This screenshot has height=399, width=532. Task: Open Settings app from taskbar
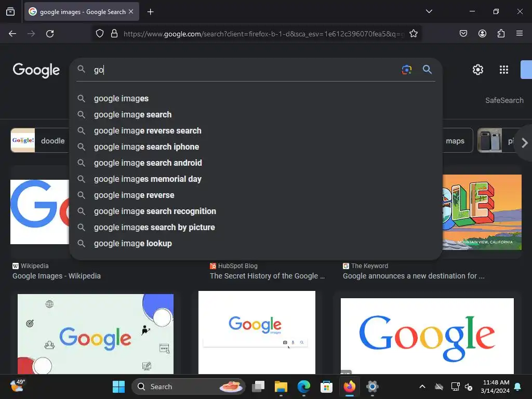click(x=372, y=387)
